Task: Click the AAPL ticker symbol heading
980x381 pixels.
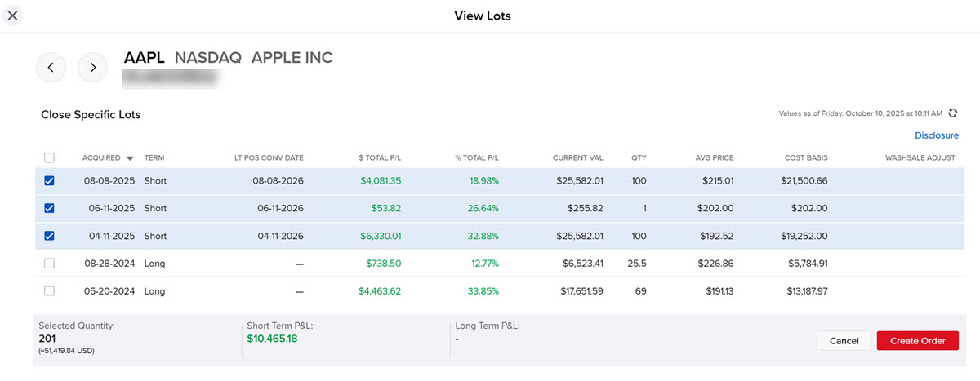Action: [144, 58]
